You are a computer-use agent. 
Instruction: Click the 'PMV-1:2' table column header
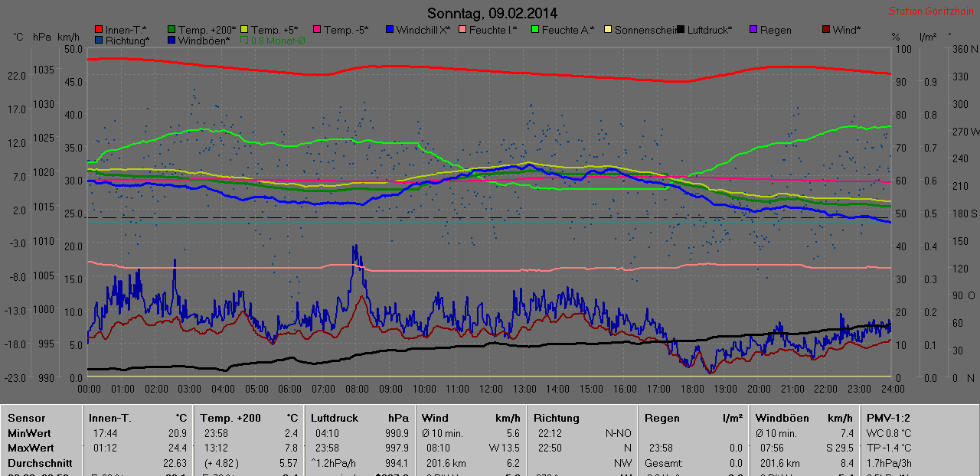click(x=888, y=419)
